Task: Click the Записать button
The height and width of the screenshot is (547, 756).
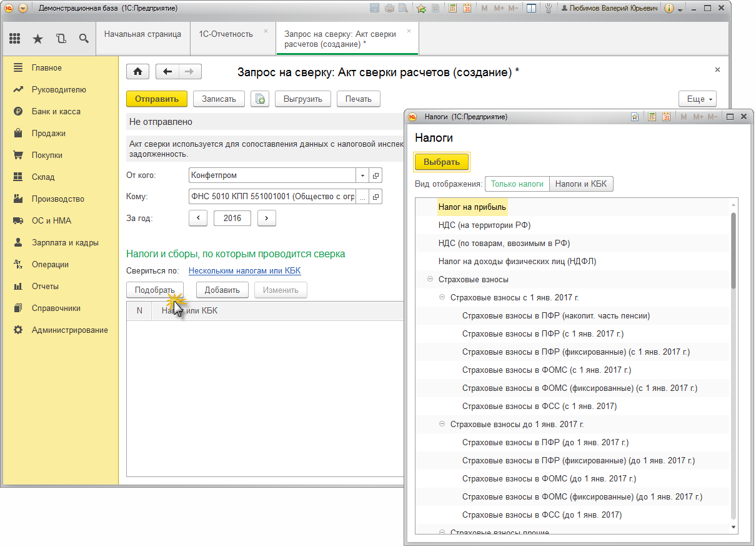Action: pyautogui.click(x=219, y=99)
